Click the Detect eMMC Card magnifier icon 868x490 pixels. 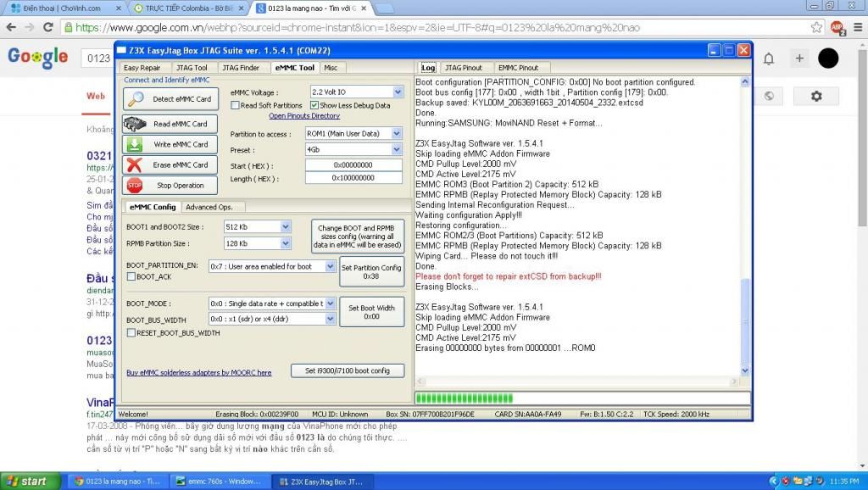coord(136,98)
